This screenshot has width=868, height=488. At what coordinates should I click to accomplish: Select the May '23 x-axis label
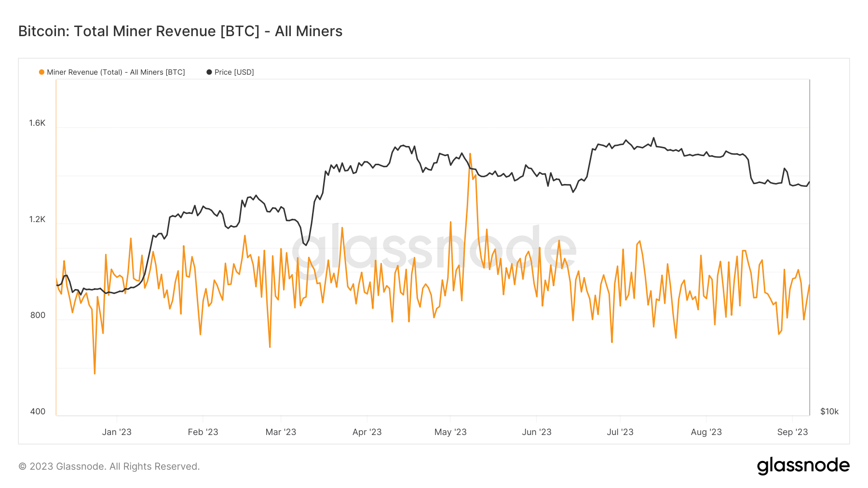pos(450,432)
